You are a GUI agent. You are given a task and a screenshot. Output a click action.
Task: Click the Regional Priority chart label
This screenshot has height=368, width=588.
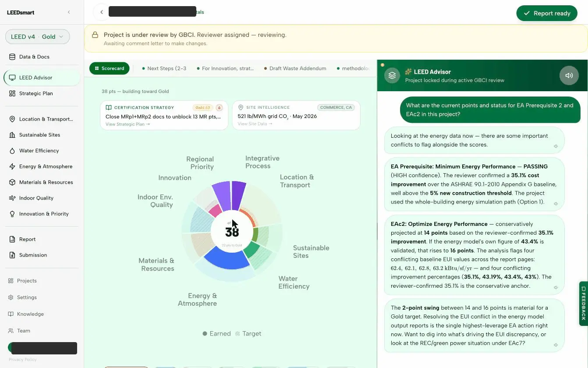coord(200,163)
